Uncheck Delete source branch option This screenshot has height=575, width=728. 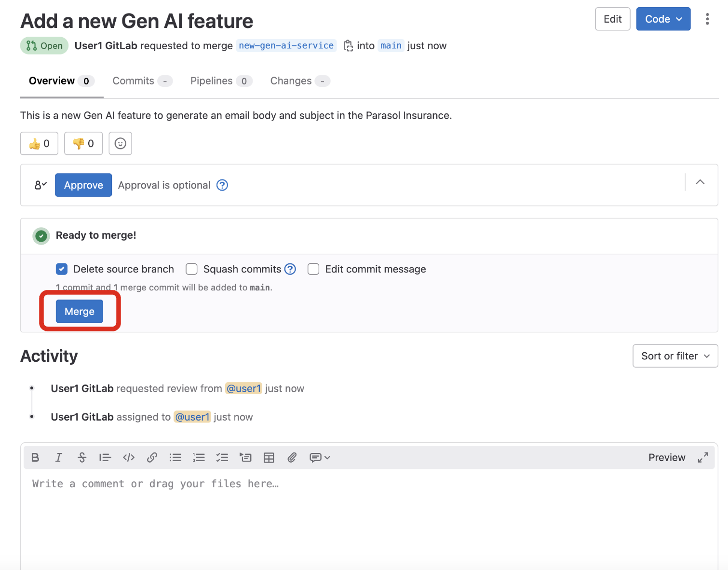click(62, 269)
